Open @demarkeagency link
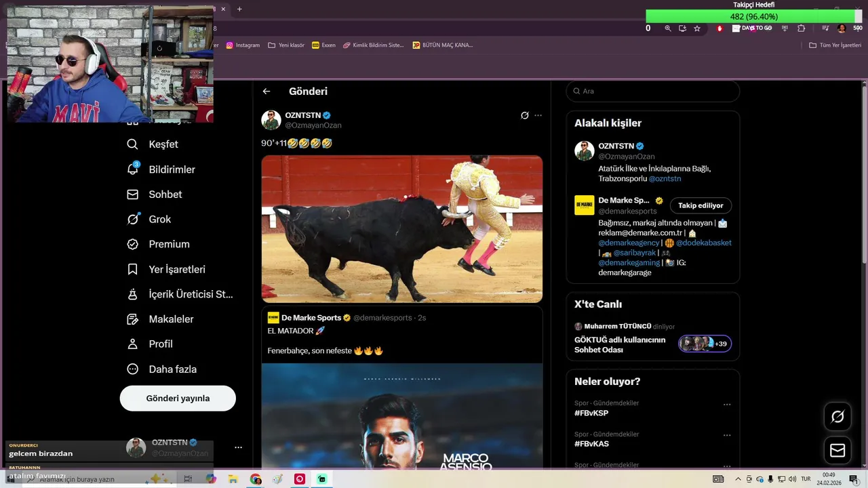868x488 pixels. (629, 243)
